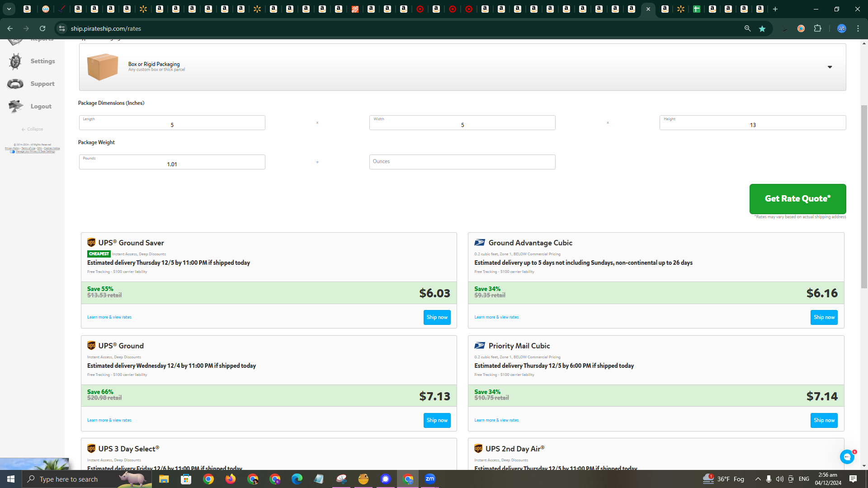Reload the current page
The image size is (868, 488).
42,28
